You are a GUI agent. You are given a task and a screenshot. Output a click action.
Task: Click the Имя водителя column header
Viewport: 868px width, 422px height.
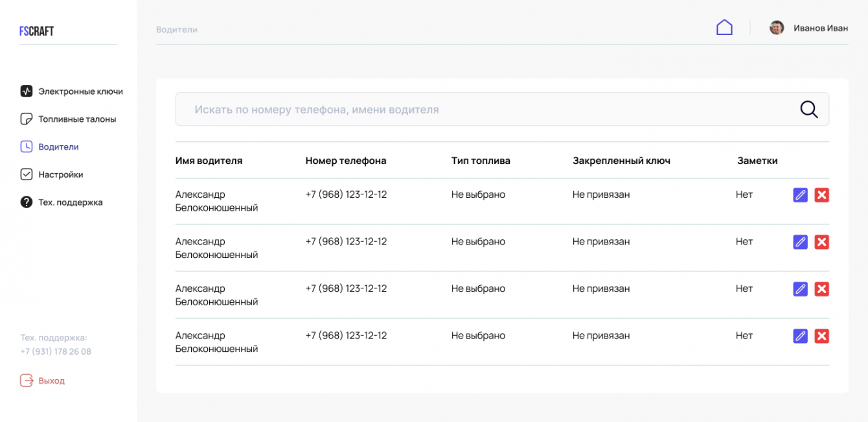coord(209,161)
